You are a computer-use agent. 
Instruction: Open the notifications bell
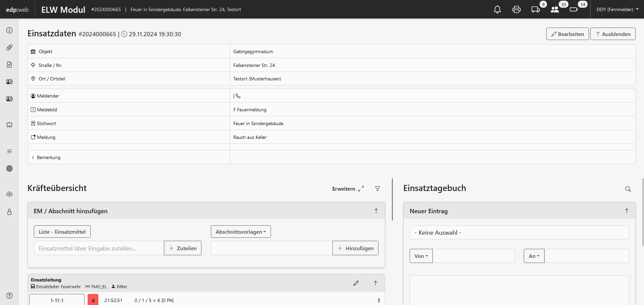497,9
